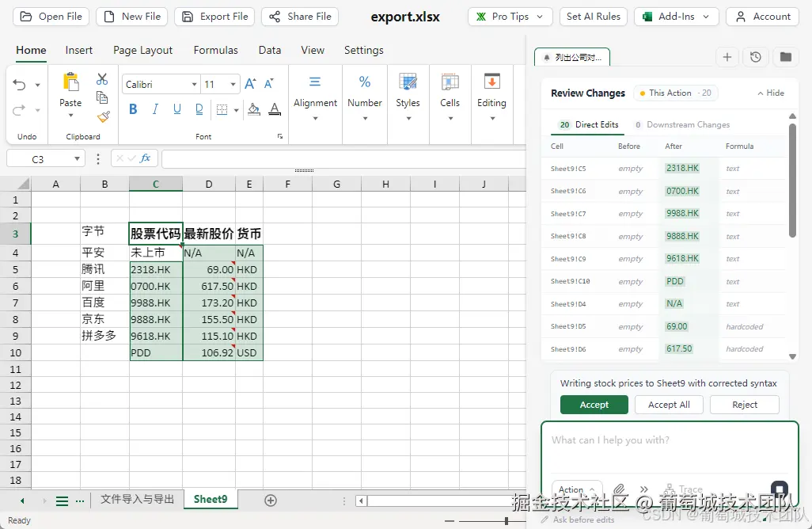Click the Undo arrow icon
The image size is (812, 529).
19,85
